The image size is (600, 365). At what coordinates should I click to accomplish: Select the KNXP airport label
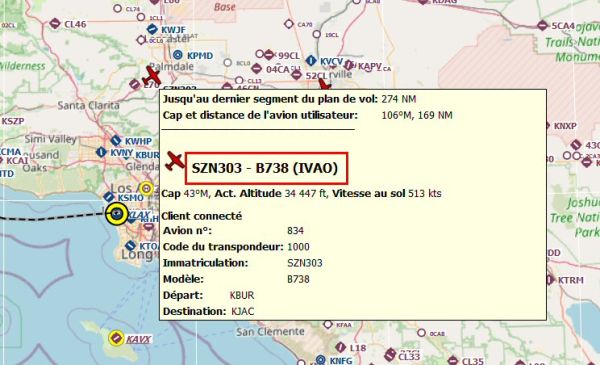pos(565,126)
